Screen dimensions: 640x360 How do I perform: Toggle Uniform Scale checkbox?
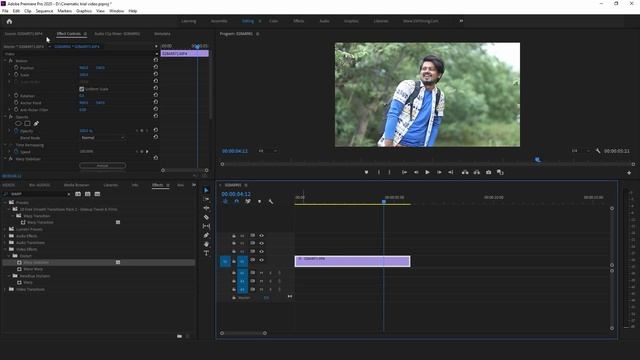[x=81, y=89]
